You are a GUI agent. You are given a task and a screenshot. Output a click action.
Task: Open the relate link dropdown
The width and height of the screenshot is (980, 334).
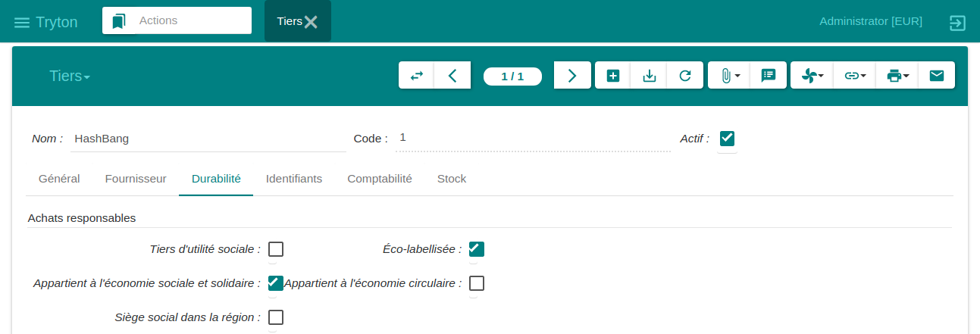[x=855, y=76]
